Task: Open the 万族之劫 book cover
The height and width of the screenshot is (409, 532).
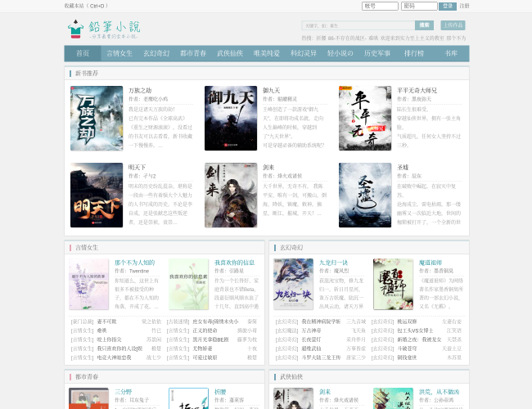Action: coord(96,118)
